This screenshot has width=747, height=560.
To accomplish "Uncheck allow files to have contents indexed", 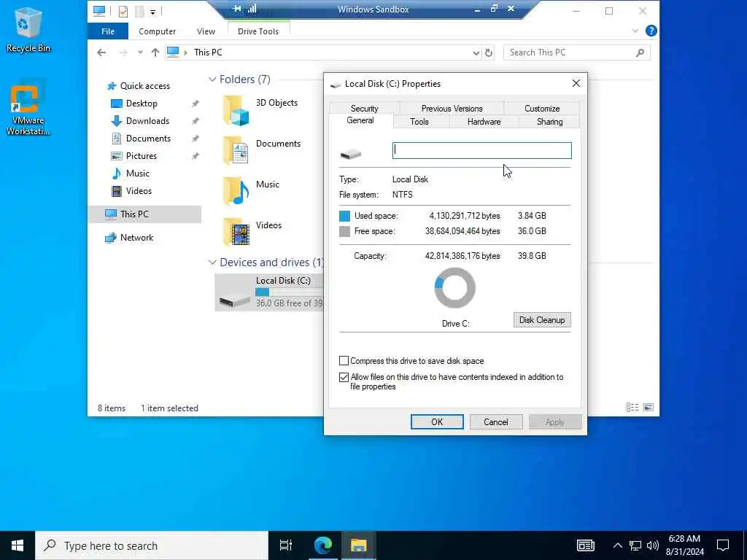I will [x=344, y=377].
